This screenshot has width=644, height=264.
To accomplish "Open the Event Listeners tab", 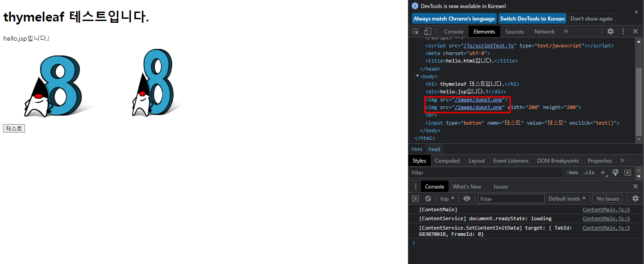I will [511, 160].
